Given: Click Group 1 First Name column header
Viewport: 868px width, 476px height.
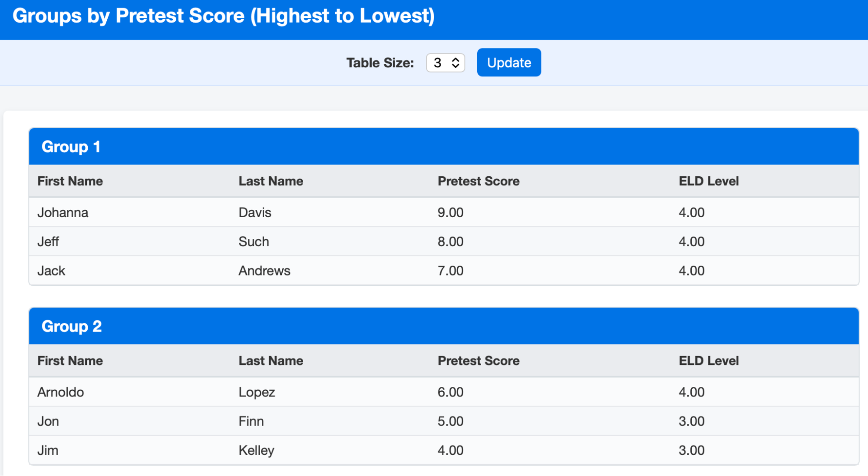Looking at the screenshot, I should point(70,181).
